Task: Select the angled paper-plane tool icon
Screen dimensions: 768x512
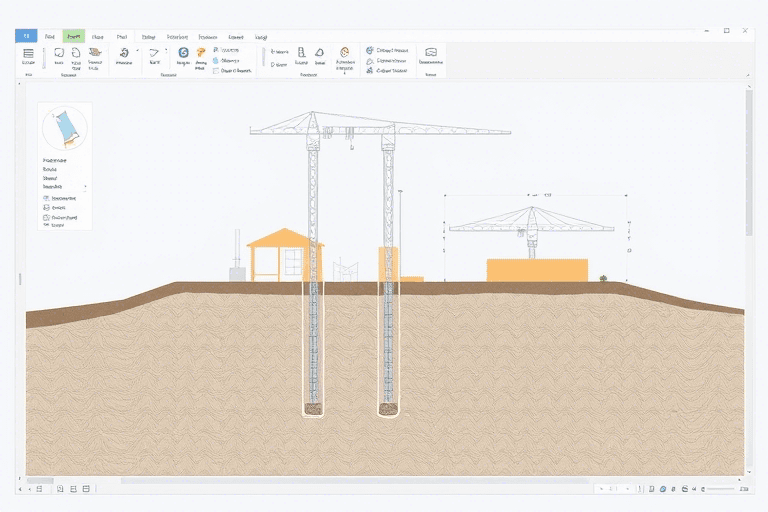Action: tap(154, 52)
